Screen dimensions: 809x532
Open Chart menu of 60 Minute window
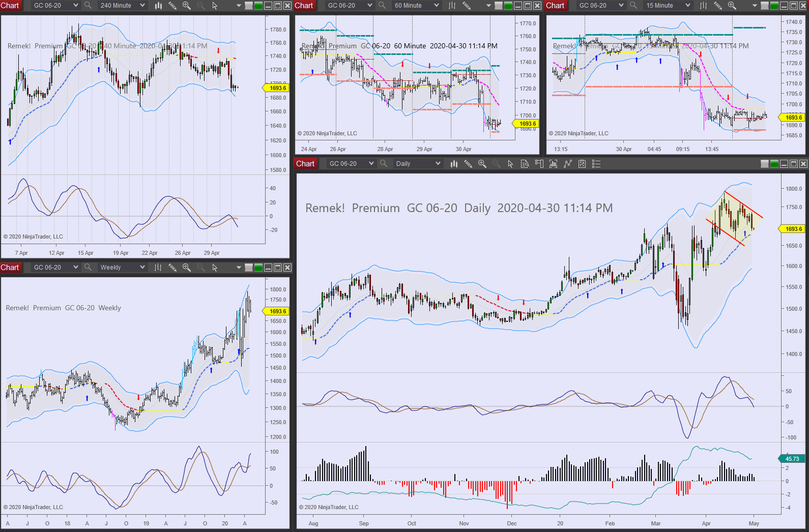tap(304, 6)
